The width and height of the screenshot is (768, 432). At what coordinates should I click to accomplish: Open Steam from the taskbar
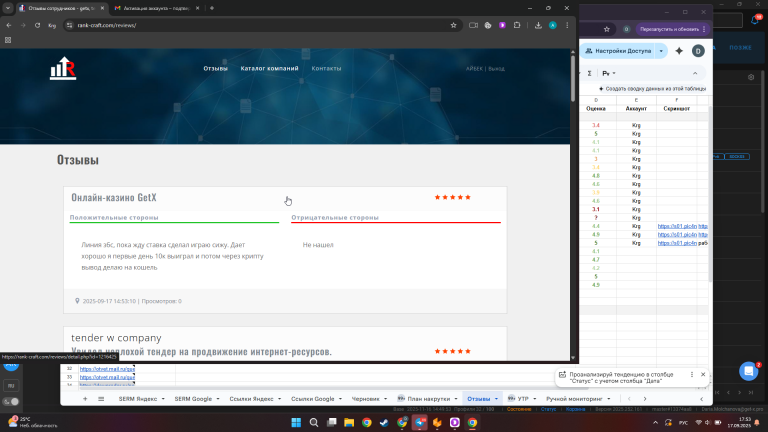pos(384,422)
